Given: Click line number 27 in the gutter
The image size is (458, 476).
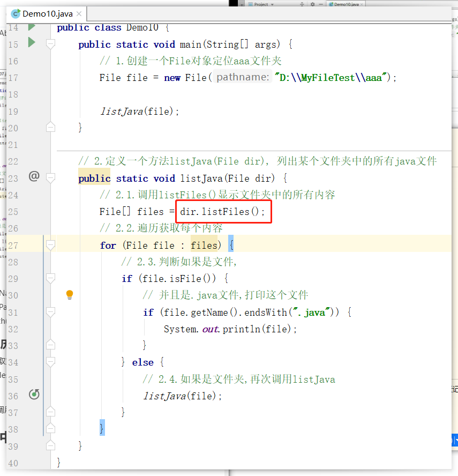Looking at the screenshot, I should pos(13,246).
